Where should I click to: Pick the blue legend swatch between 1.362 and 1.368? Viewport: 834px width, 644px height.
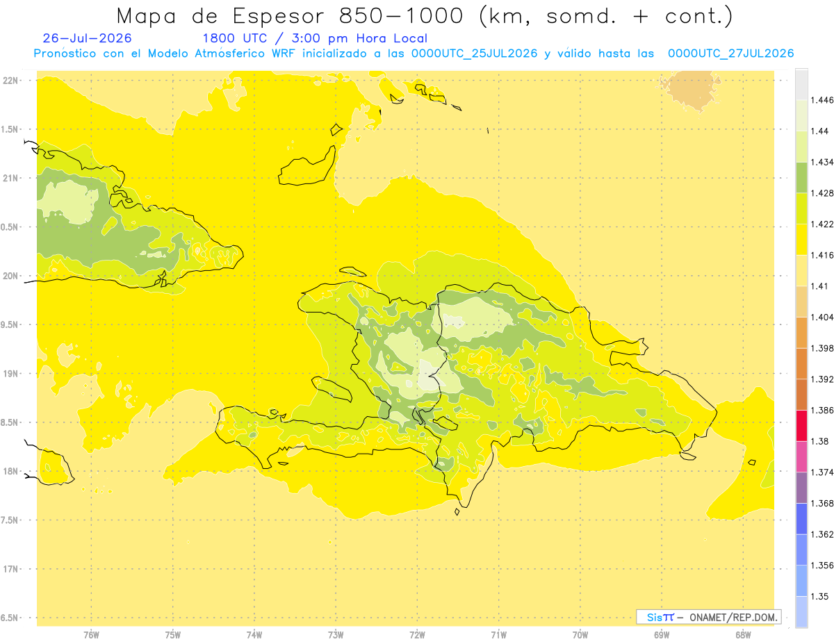(801, 519)
